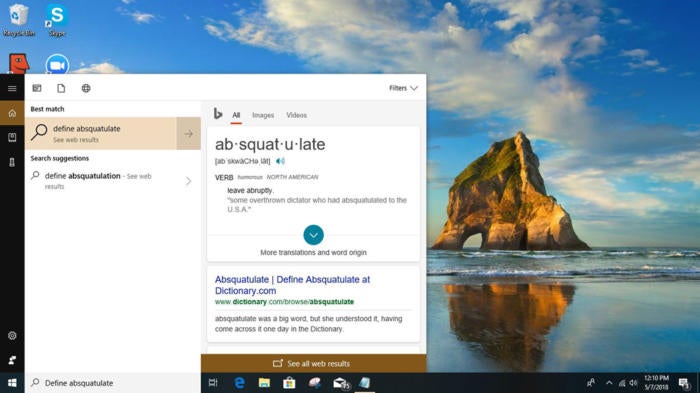The height and width of the screenshot is (393, 700).
Task: Open the Devices icon in Cortana sidebar
Action: point(12,162)
